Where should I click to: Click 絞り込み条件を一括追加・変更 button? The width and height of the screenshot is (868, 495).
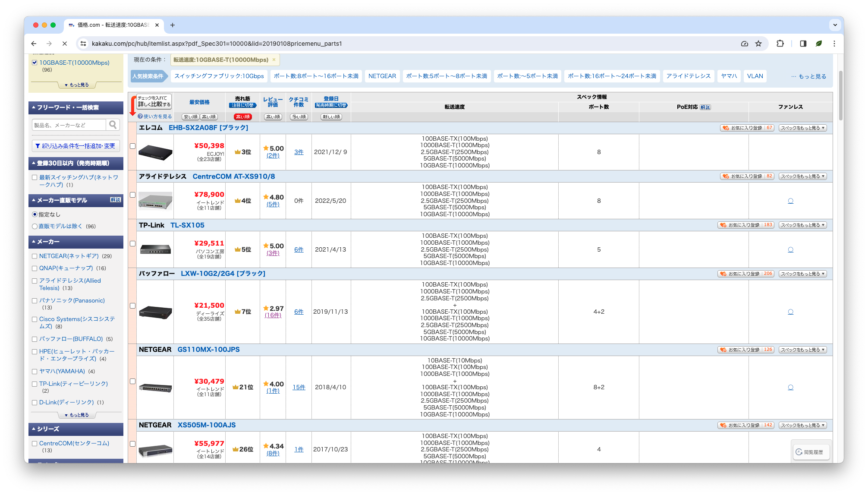[x=76, y=146]
